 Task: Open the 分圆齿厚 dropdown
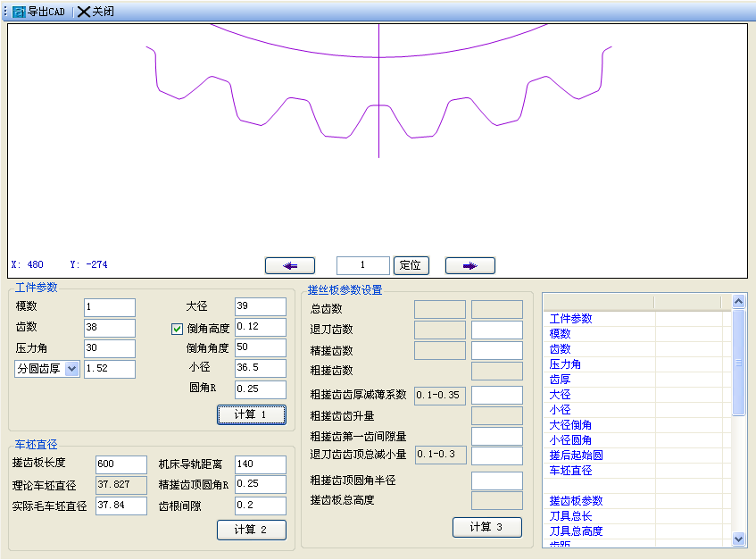click(x=71, y=369)
